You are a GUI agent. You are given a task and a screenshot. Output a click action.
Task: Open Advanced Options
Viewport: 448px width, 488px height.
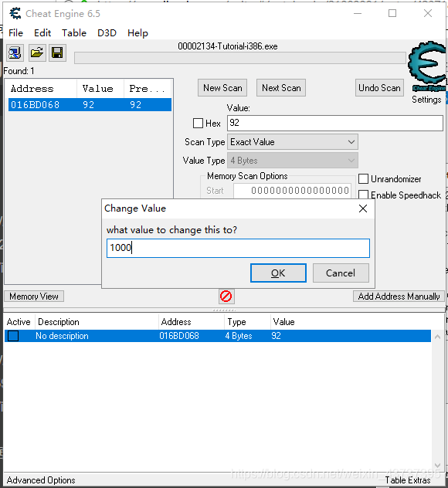tap(41, 480)
